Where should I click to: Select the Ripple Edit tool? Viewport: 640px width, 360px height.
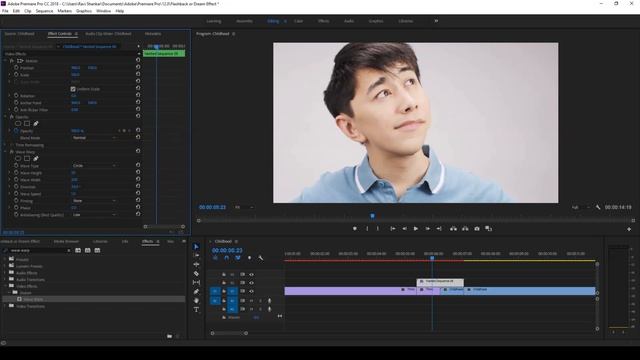[196, 264]
